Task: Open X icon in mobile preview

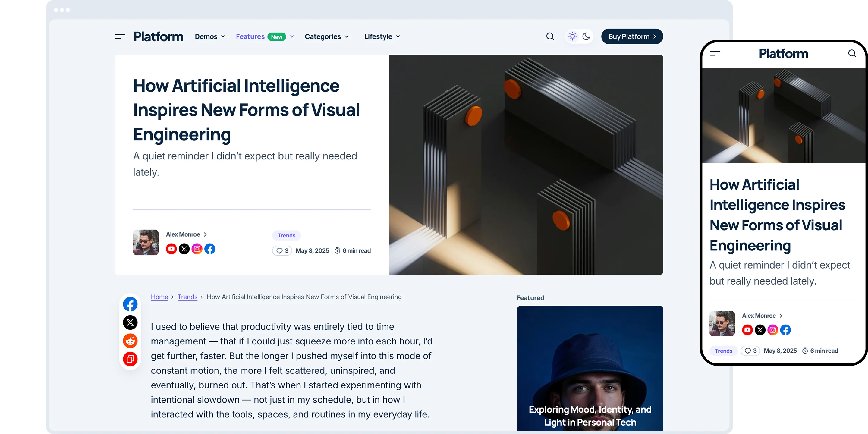Action: 760,330
